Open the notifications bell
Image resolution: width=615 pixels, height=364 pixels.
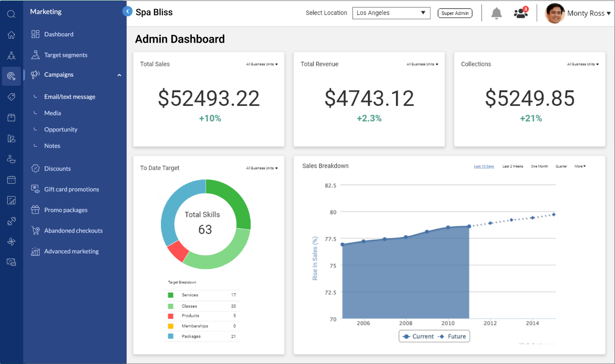pos(496,13)
